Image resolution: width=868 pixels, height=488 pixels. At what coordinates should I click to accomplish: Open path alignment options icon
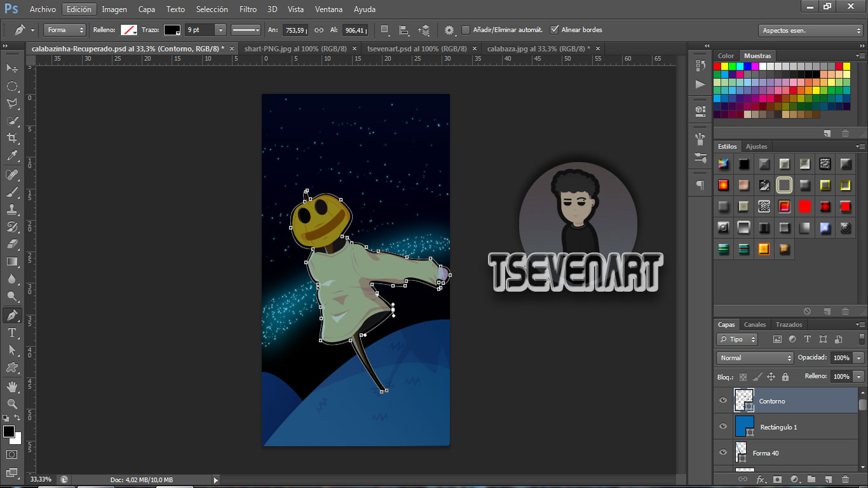point(403,30)
